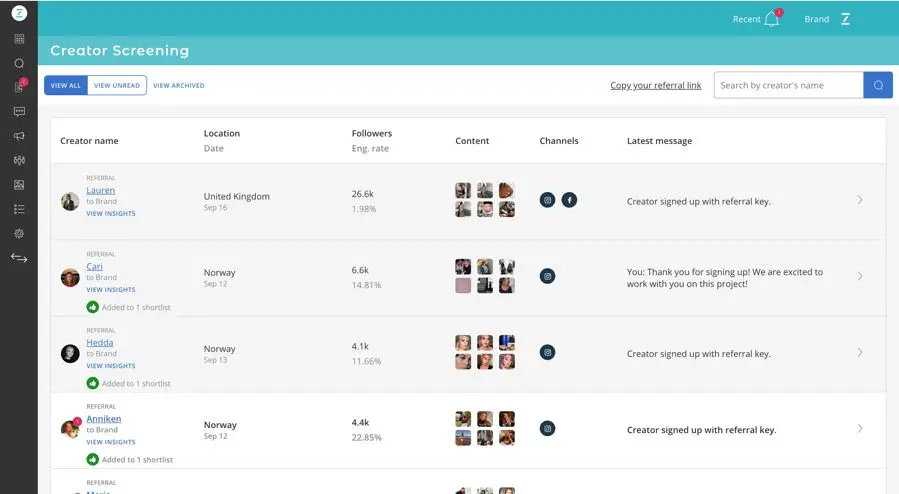Expand Anniken's row with the right chevron
This screenshot has width=899, height=494.
tap(860, 429)
